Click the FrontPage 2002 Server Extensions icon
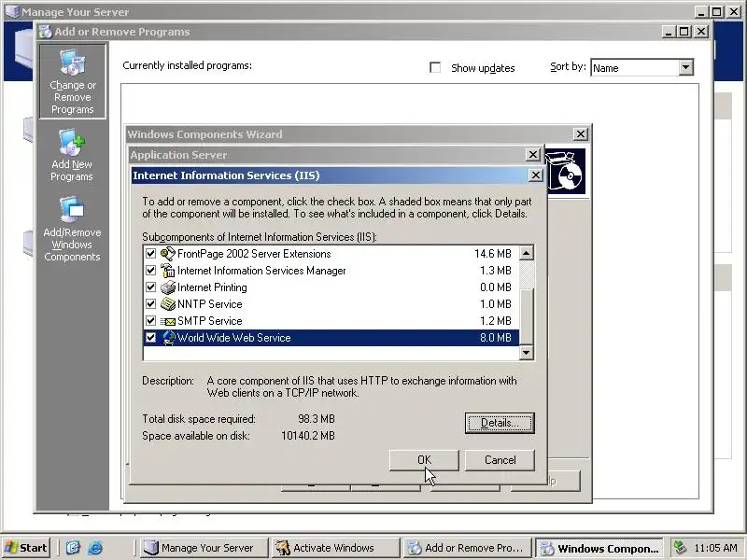 [168, 254]
